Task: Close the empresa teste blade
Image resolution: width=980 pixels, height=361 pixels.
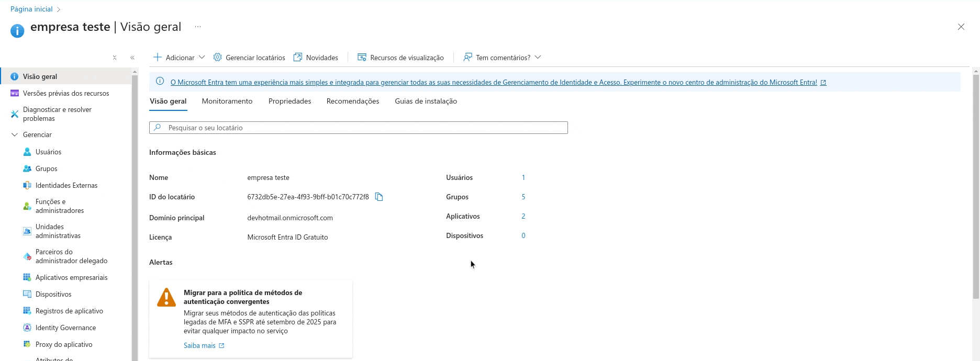Action: click(x=961, y=27)
